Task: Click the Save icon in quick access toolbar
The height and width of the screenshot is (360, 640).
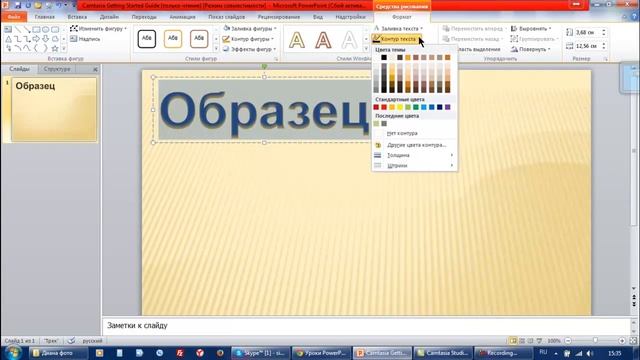Action: 18,5
